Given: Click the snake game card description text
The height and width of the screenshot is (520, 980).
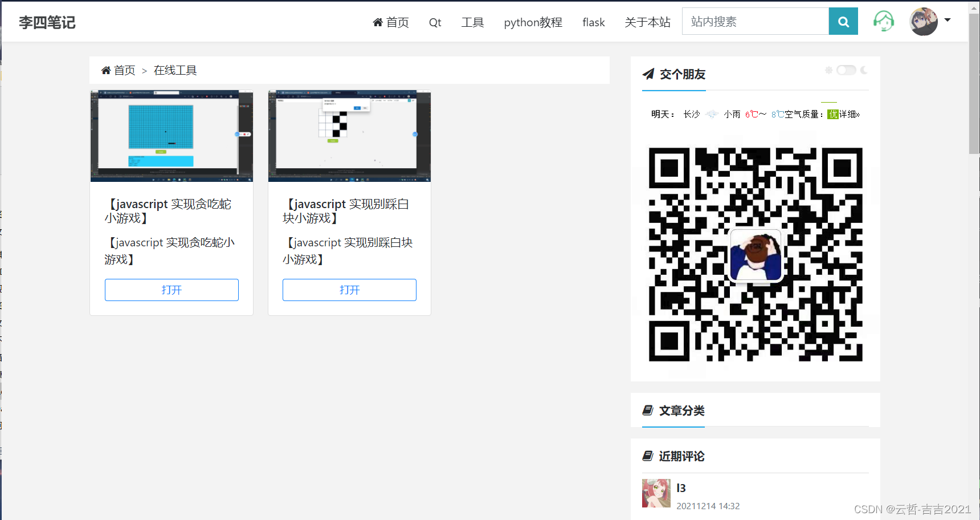Looking at the screenshot, I should (170, 251).
